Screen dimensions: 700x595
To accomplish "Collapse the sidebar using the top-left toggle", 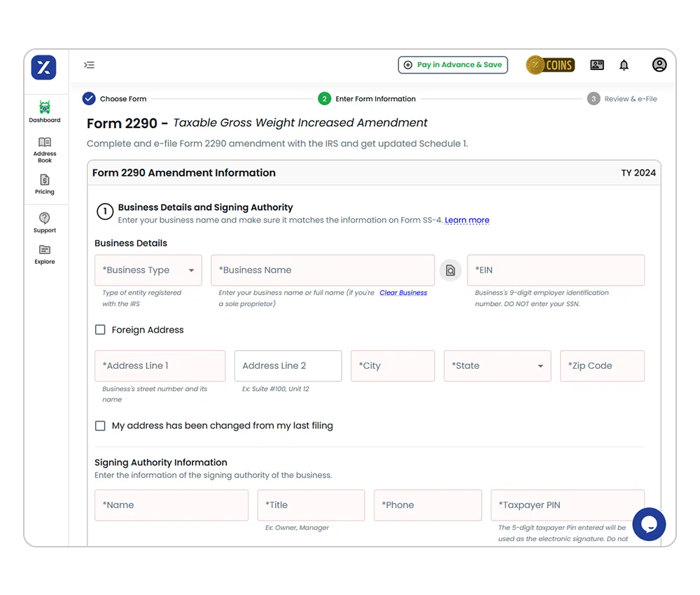I will [x=89, y=64].
